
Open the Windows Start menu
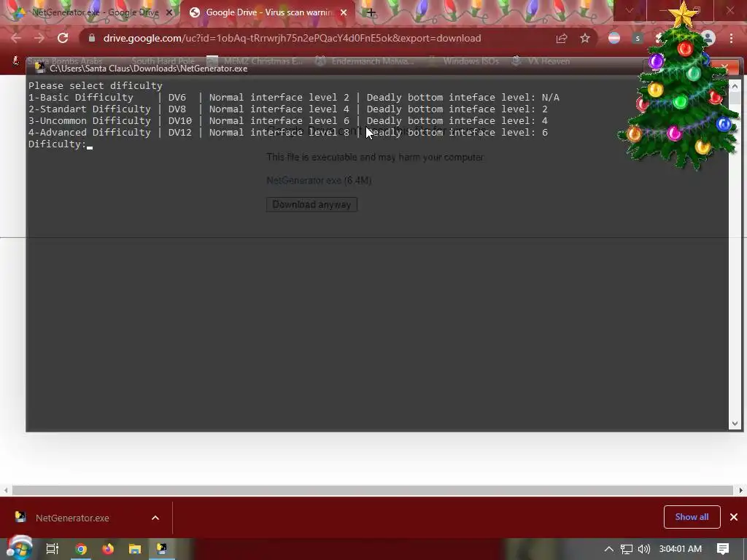[19, 549]
